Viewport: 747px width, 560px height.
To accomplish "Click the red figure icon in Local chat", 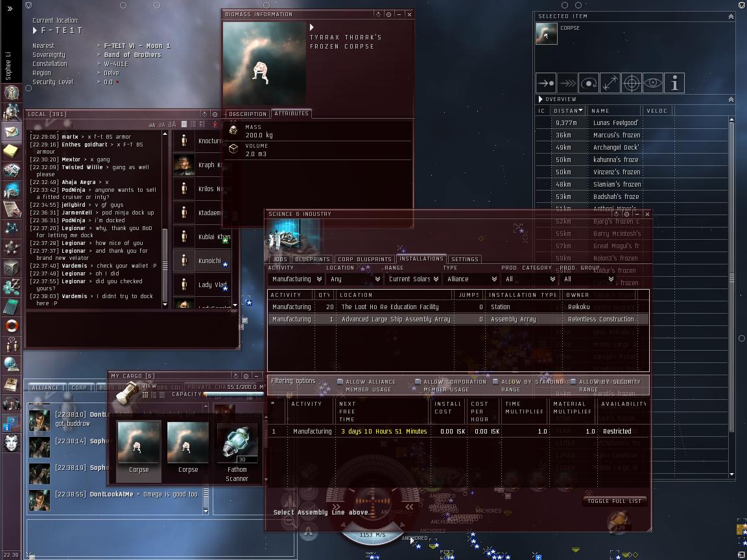I will pos(215,124).
